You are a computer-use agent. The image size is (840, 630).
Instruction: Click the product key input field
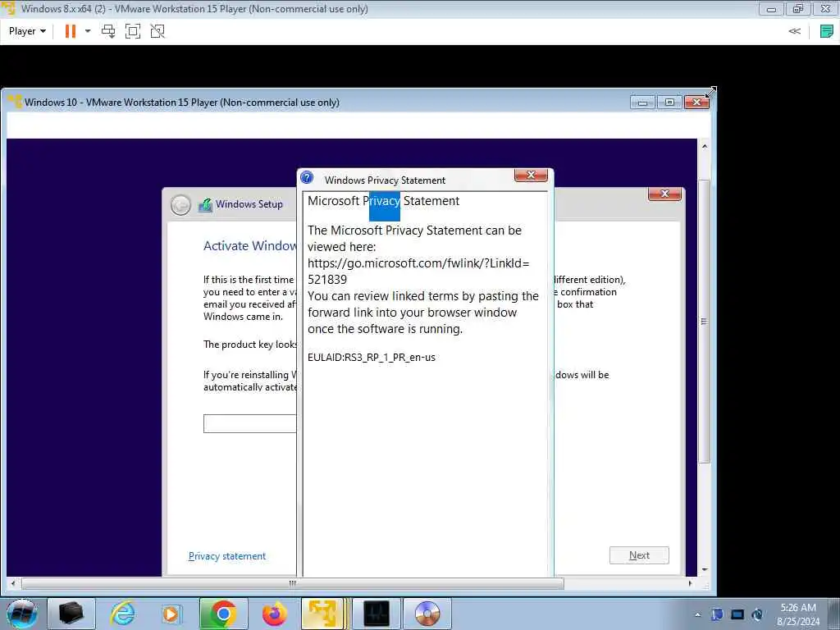pyautogui.click(x=249, y=423)
